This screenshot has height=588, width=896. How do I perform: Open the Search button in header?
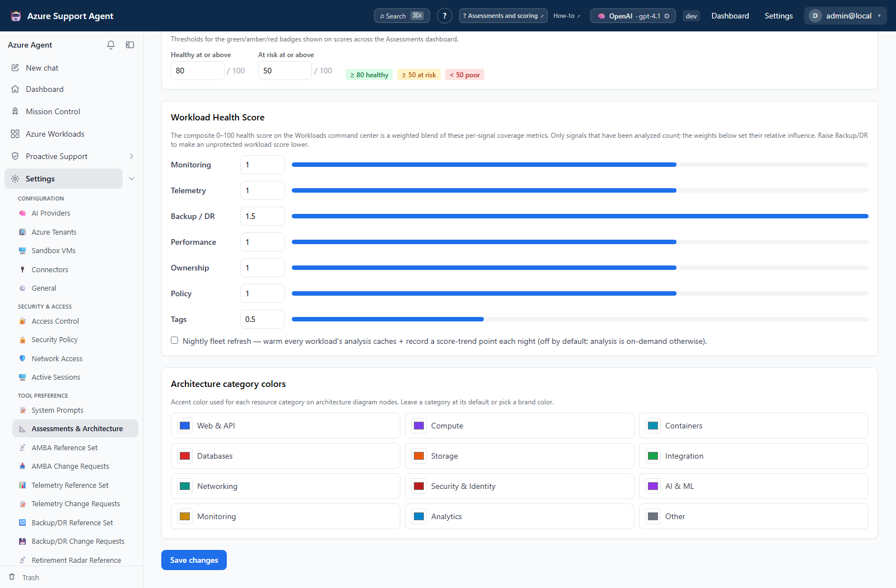(402, 16)
